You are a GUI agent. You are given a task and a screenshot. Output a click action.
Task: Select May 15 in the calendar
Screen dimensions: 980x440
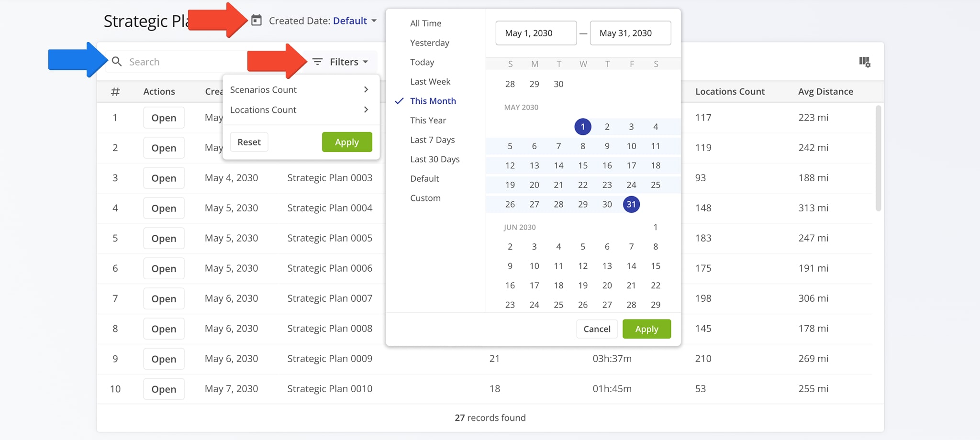tap(583, 165)
